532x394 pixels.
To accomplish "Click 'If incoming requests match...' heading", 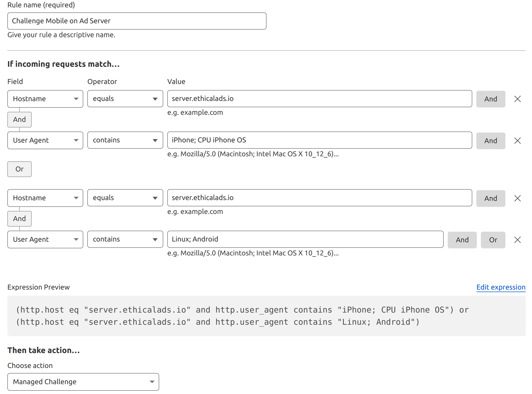I will coord(64,64).
